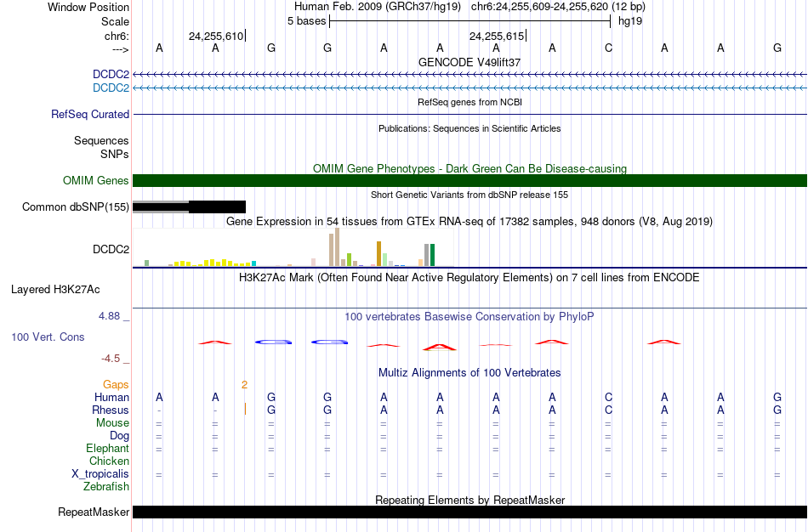This screenshot has height=532, width=808.
Task: Click the Mouse species label
Action: (112, 423)
